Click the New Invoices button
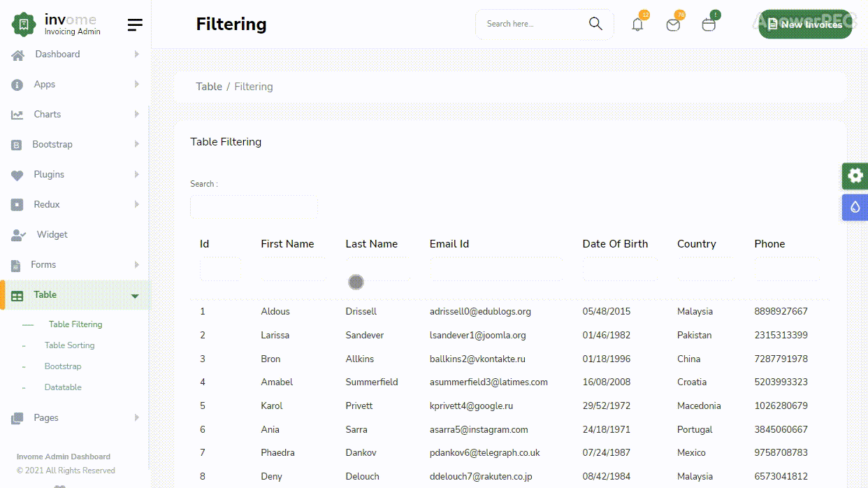The width and height of the screenshot is (868, 488). pyautogui.click(x=804, y=24)
